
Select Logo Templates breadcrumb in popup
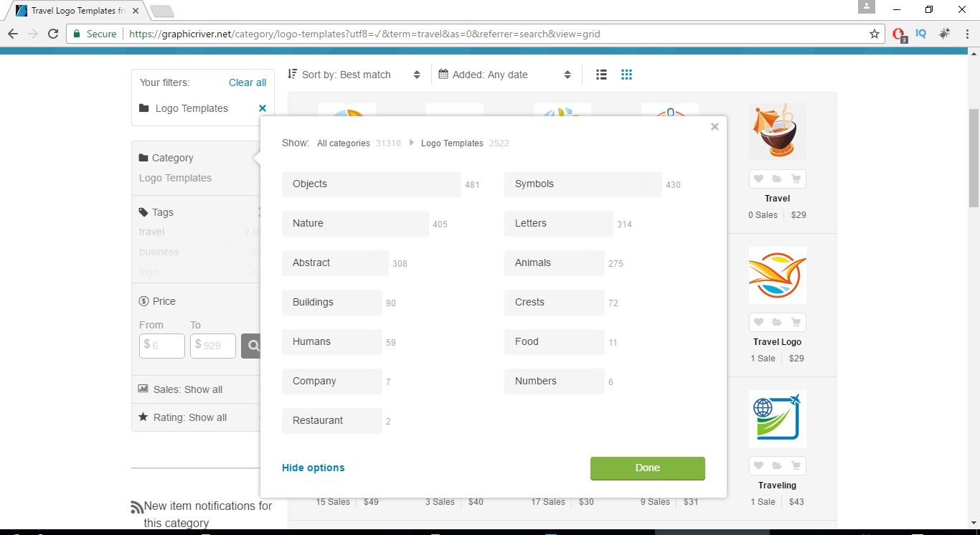click(x=452, y=143)
